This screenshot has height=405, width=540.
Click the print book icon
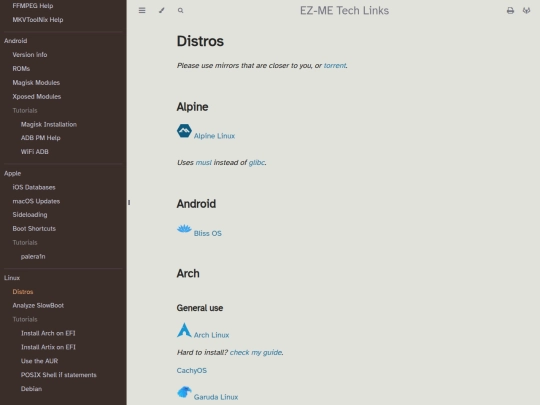tap(510, 11)
